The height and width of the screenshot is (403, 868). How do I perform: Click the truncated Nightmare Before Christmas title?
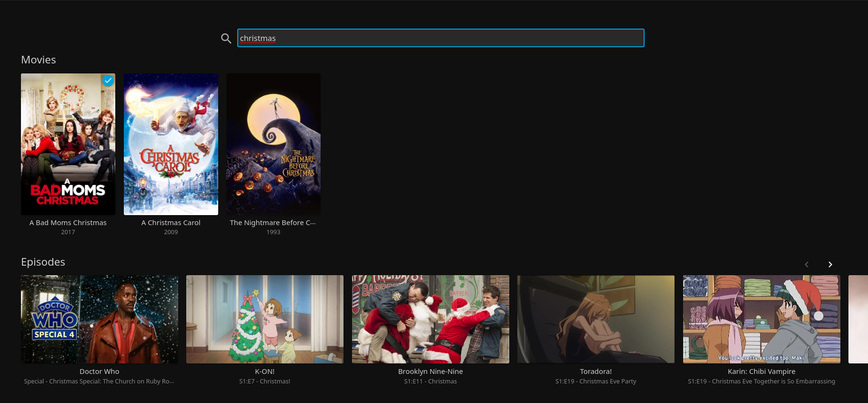(273, 223)
